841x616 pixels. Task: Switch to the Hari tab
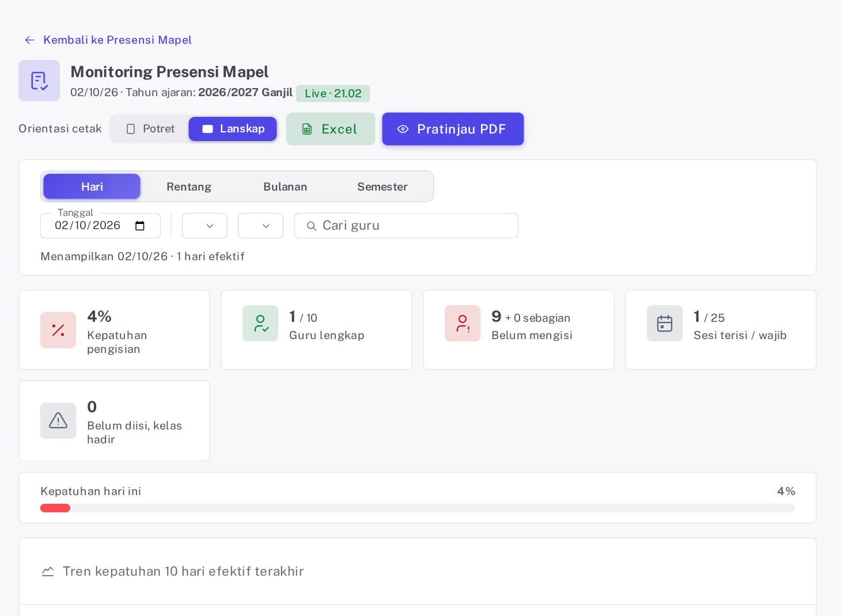[x=92, y=187]
